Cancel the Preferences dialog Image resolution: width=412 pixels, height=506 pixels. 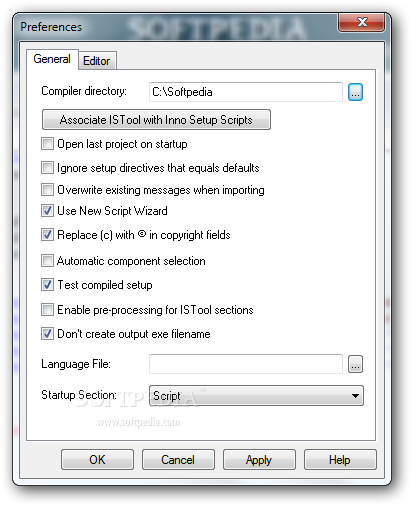[178, 460]
